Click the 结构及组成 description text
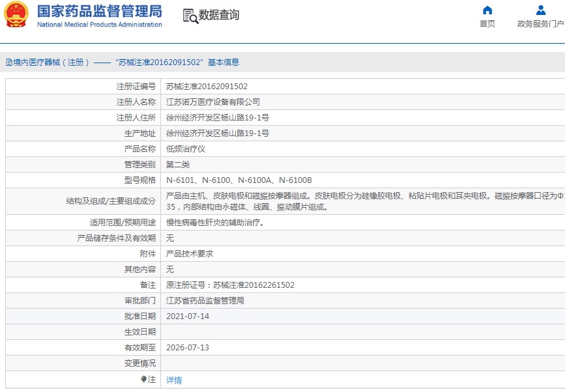Viewport: 565px width, 392px height. coord(365,201)
